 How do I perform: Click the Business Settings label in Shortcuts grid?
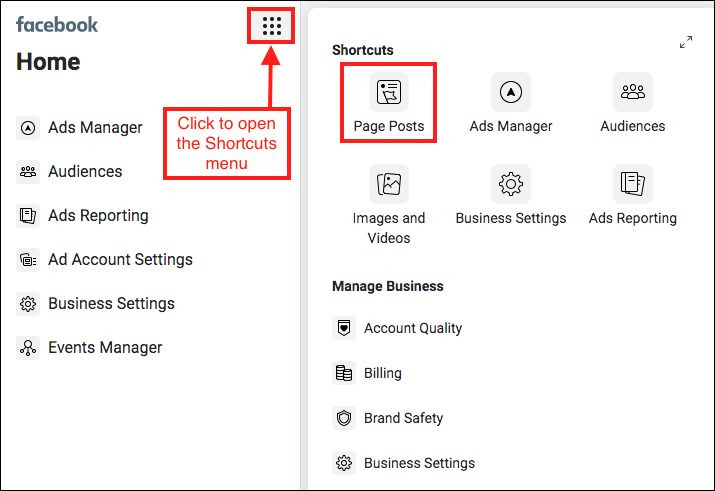point(511,218)
